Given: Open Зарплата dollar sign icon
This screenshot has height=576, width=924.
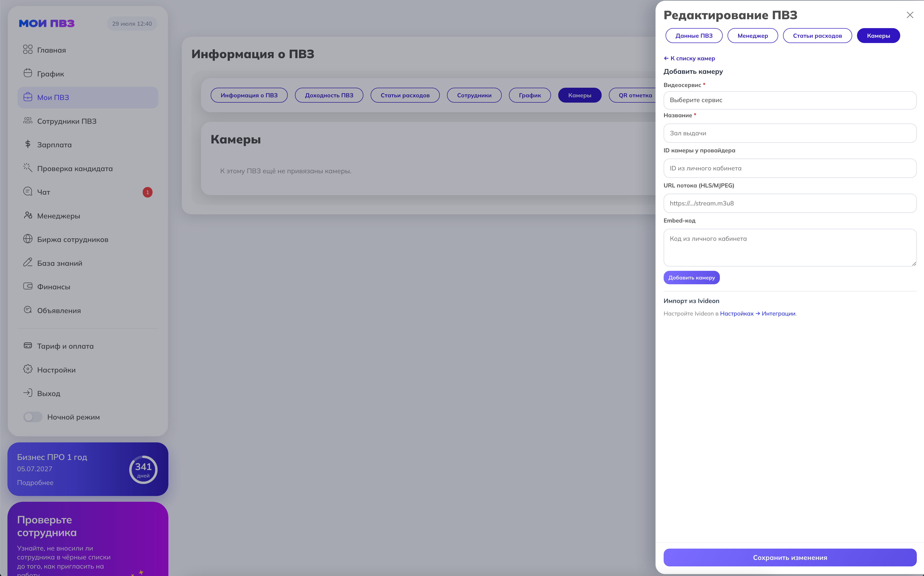Looking at the screenshot, I should coord(28,144).
